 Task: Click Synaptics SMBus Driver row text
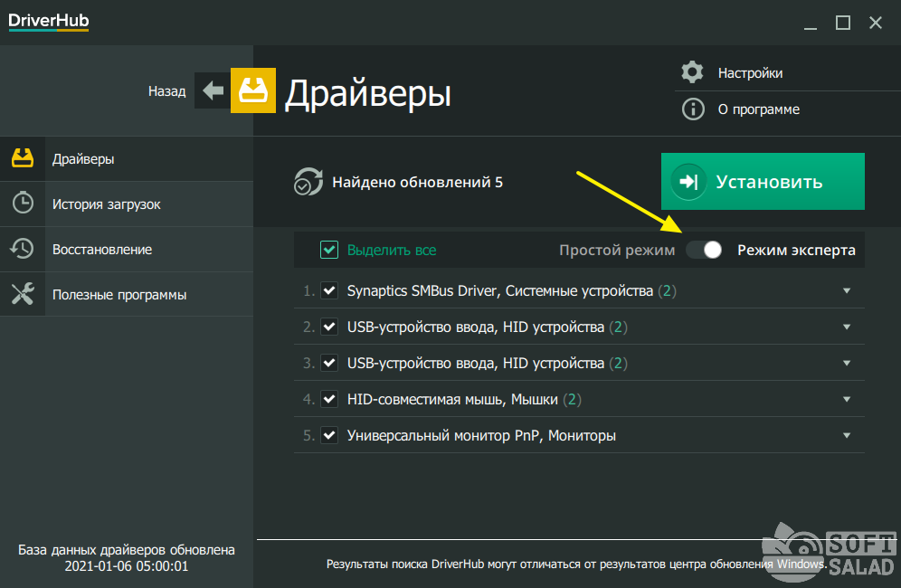[x=511, y=291]
